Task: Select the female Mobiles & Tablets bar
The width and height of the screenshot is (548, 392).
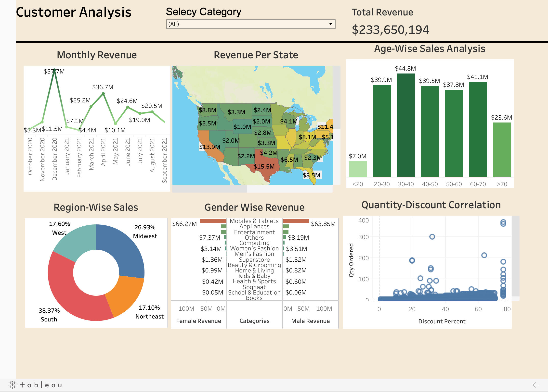Action: pyautogui.click(x=213, y=221)
